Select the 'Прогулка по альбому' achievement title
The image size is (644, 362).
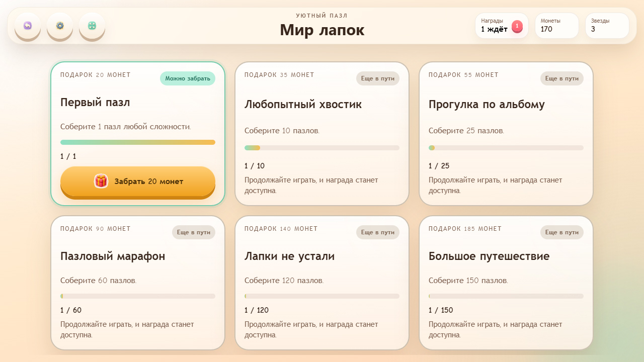tap(487, 105)
